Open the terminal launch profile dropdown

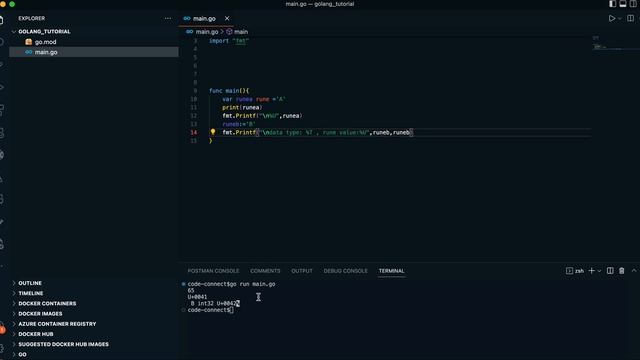[x=599, y=271]
